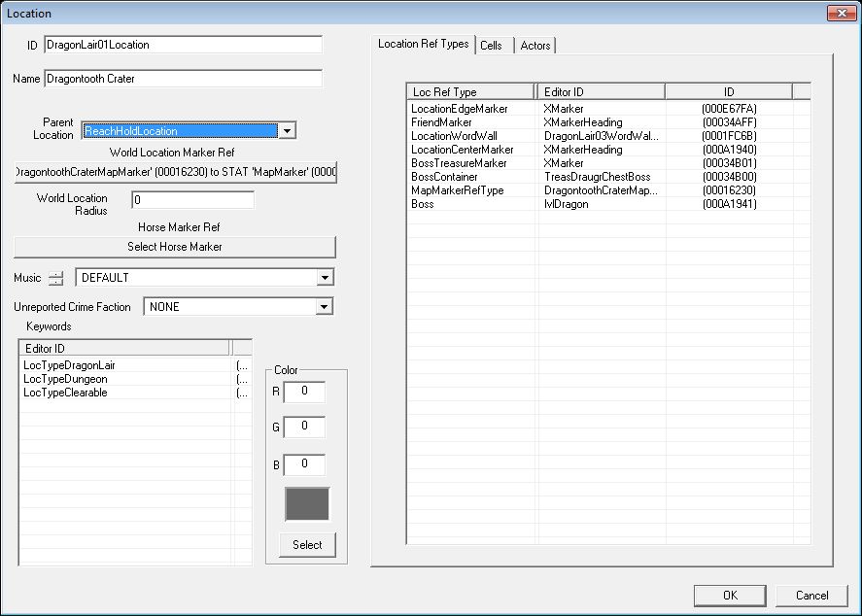The image size is (862, 616).
Task: Open the Unreported Crime Faction dropdown
Action: tap(325, 307)
